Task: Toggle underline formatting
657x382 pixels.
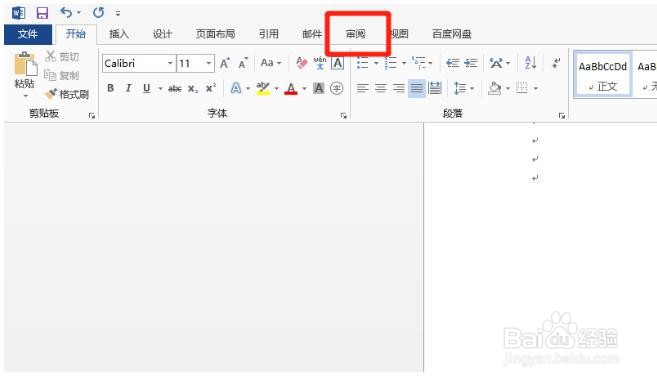Action: click(146, 88)
